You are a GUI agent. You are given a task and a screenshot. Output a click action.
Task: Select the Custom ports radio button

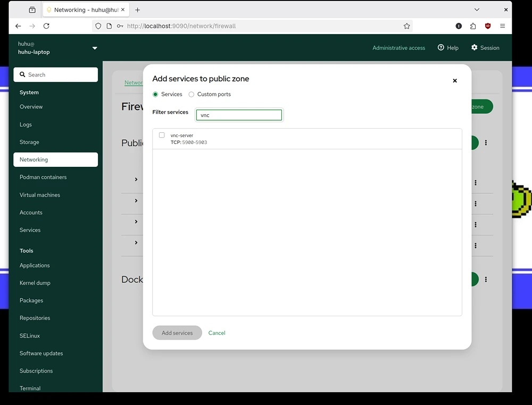[x=192, y=94]
